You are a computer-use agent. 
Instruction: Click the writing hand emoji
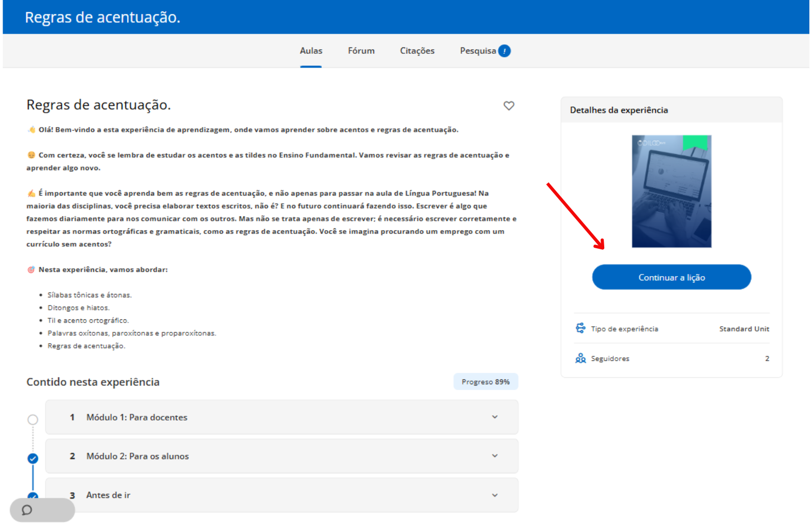31,193
